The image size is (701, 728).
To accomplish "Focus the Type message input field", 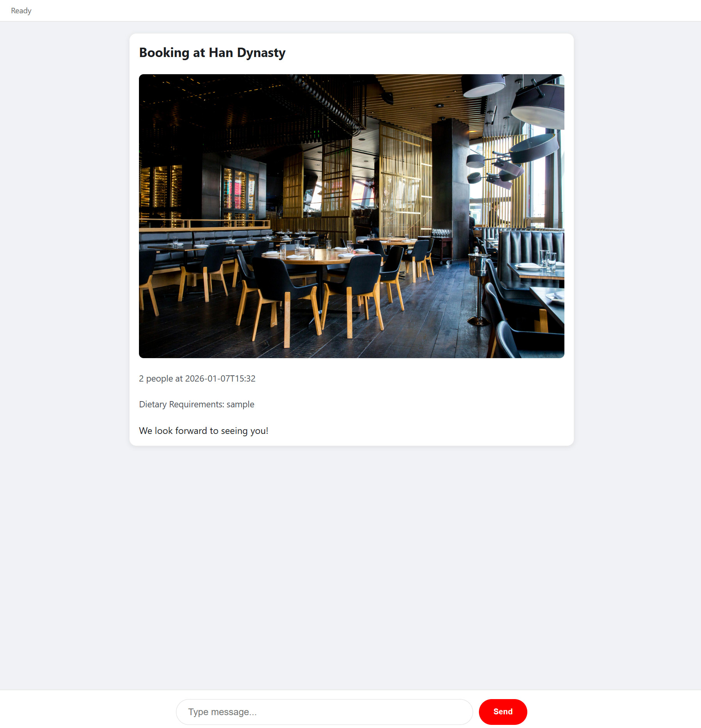I will 324,712.
